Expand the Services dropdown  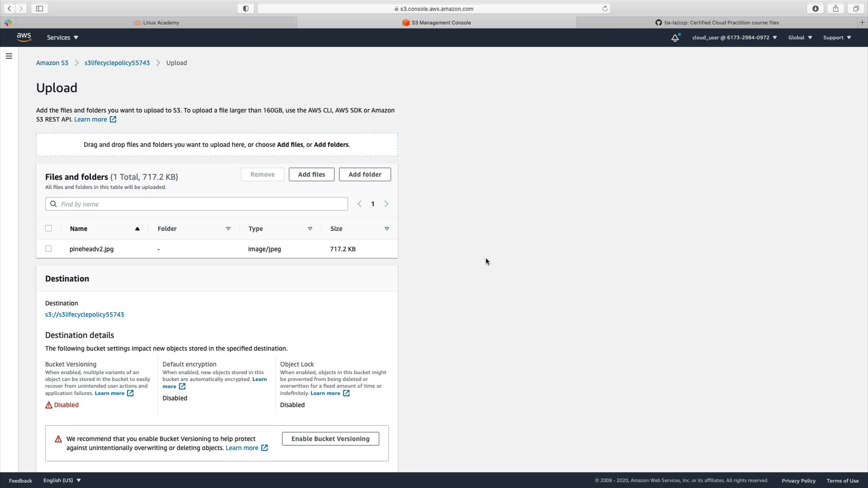[x=62, y=38]
